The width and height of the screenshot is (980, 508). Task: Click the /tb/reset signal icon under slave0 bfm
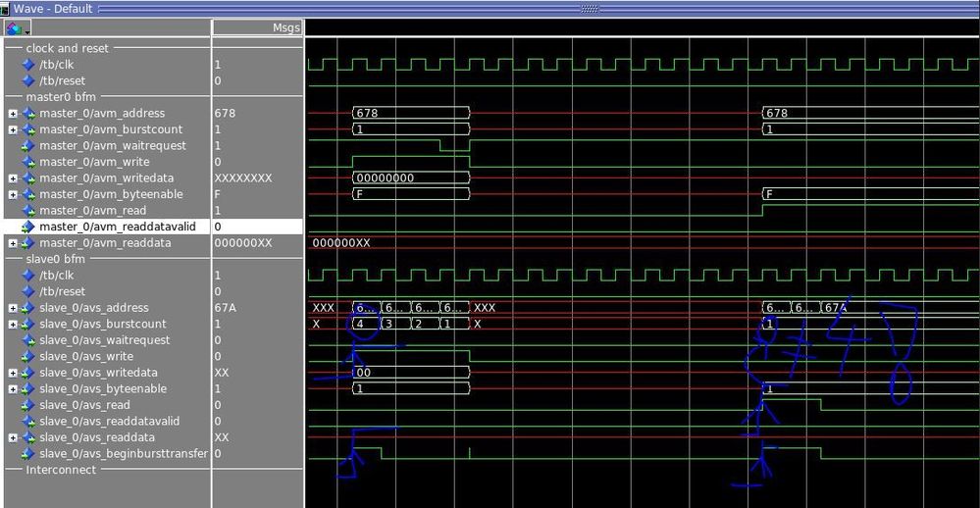tap(28, 291)
